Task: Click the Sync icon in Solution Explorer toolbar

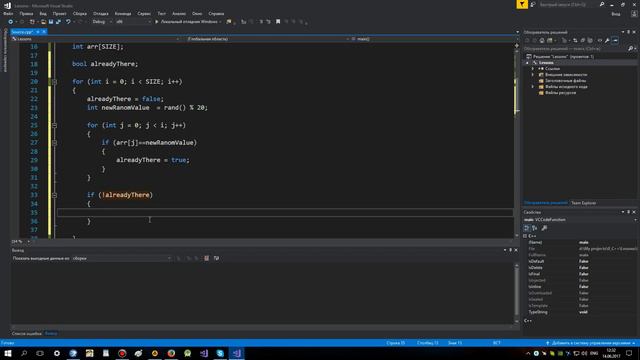Action: (575, 40)
